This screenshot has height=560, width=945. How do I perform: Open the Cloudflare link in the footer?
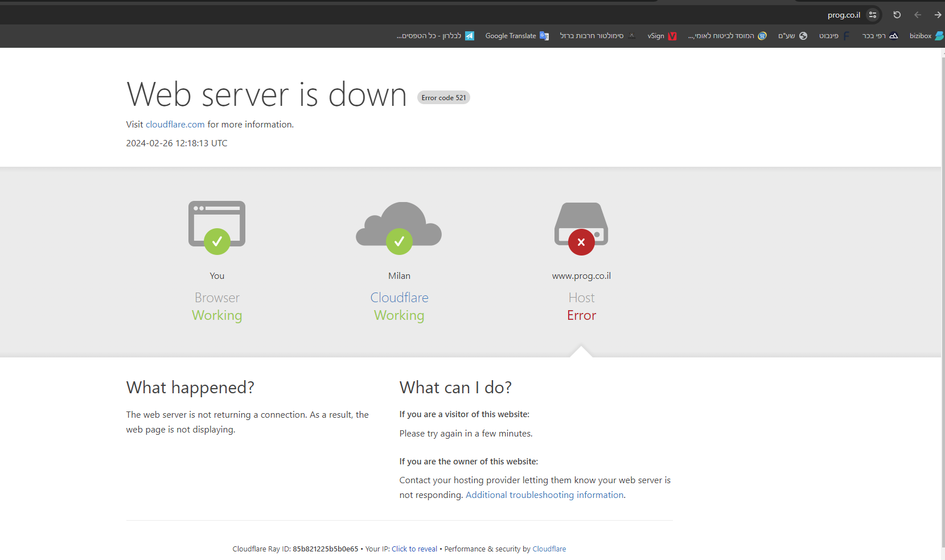coord(549,549)
